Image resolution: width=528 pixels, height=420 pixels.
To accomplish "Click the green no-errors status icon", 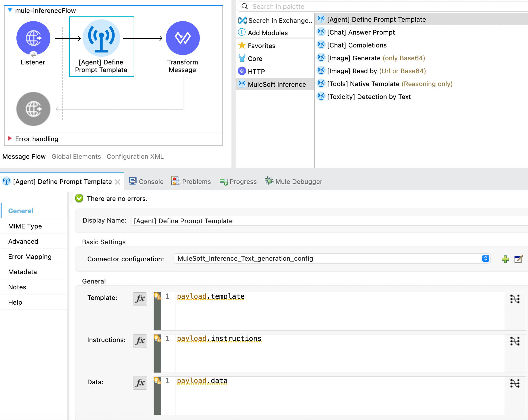I will click(79, 198).
